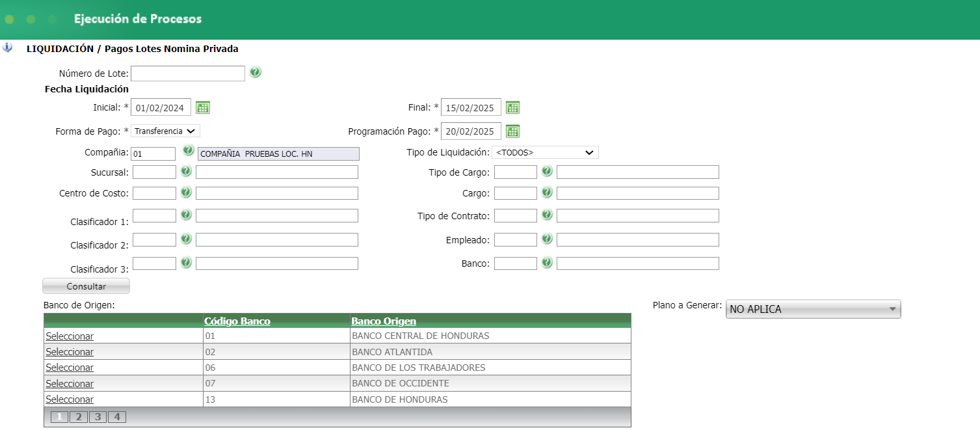The width and height of the screenshot is (980, 430).
Task: Focus the Número de Lote input
Action: coord(188,73)
